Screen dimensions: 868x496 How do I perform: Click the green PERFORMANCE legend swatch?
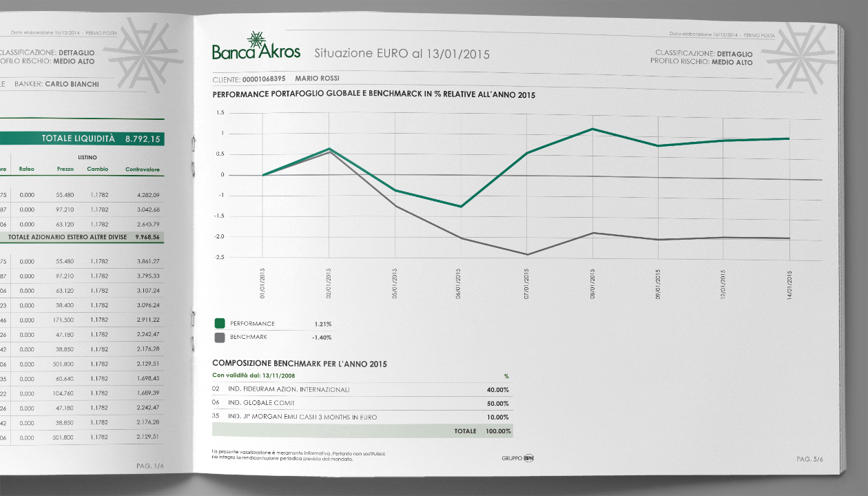(220, 324)
